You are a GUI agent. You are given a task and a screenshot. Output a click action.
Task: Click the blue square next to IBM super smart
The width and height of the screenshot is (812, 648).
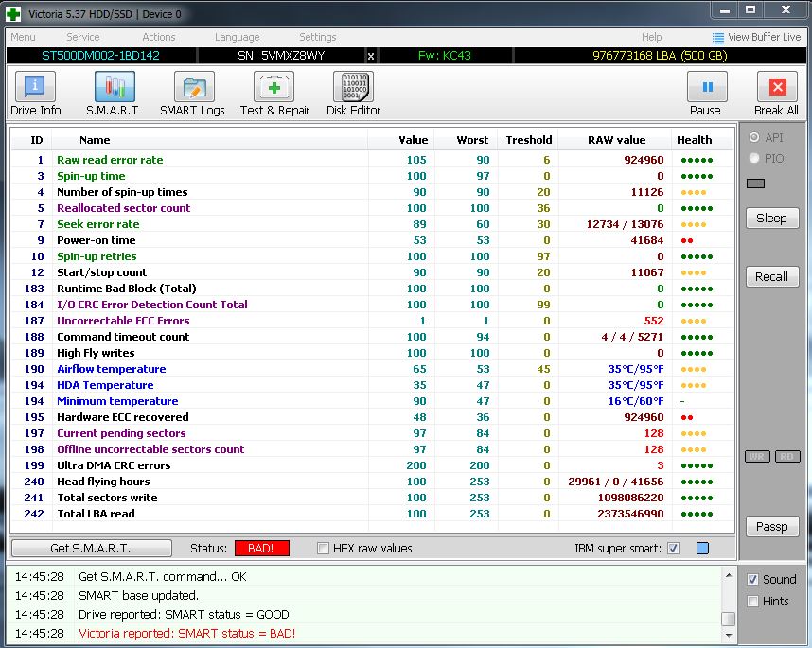[x=703, y=548]
